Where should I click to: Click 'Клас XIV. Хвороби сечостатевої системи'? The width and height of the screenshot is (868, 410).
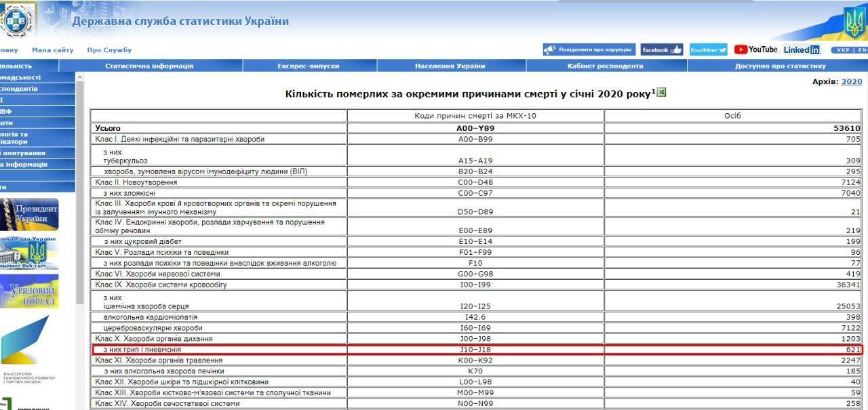click(x=167, y=404)
